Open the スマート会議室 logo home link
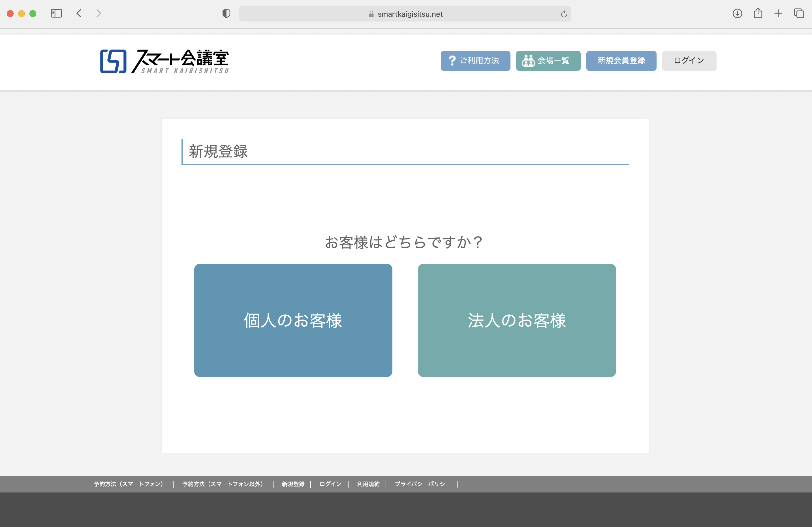The width and height of the screenshot is (812, 527). (164, 61)
